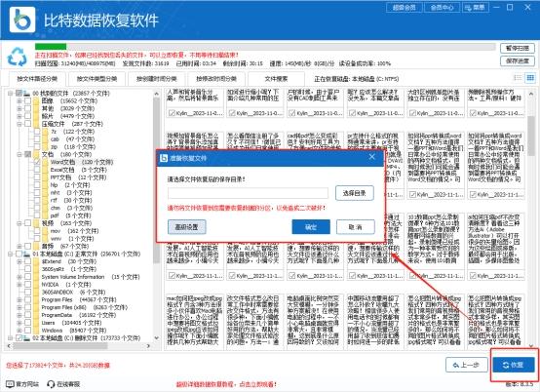Click the 360SysRt folder icon
Viewport: 540px width, 392px height.
click(36, 269)
